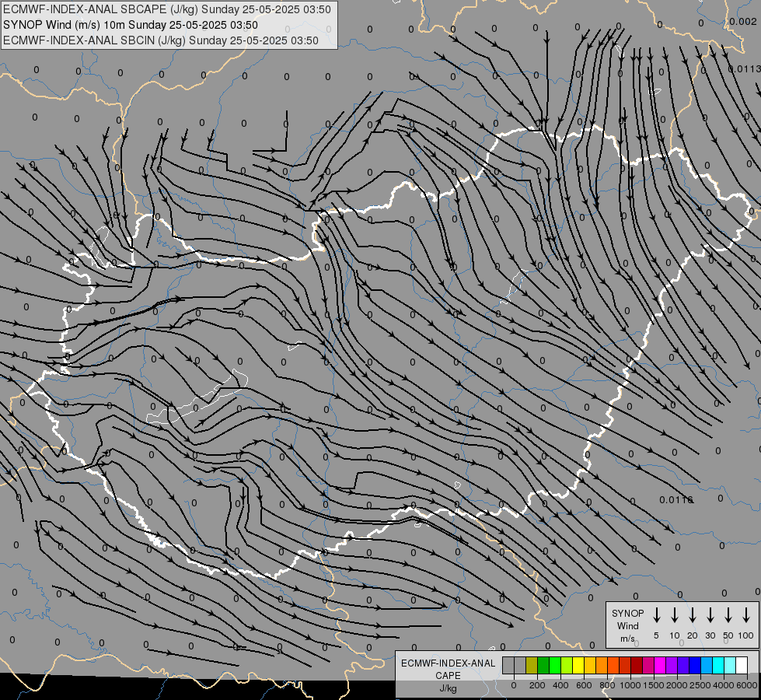The image size is (761, 700).
Task: Click the m/s unit in wind legend
Action: 627,639
